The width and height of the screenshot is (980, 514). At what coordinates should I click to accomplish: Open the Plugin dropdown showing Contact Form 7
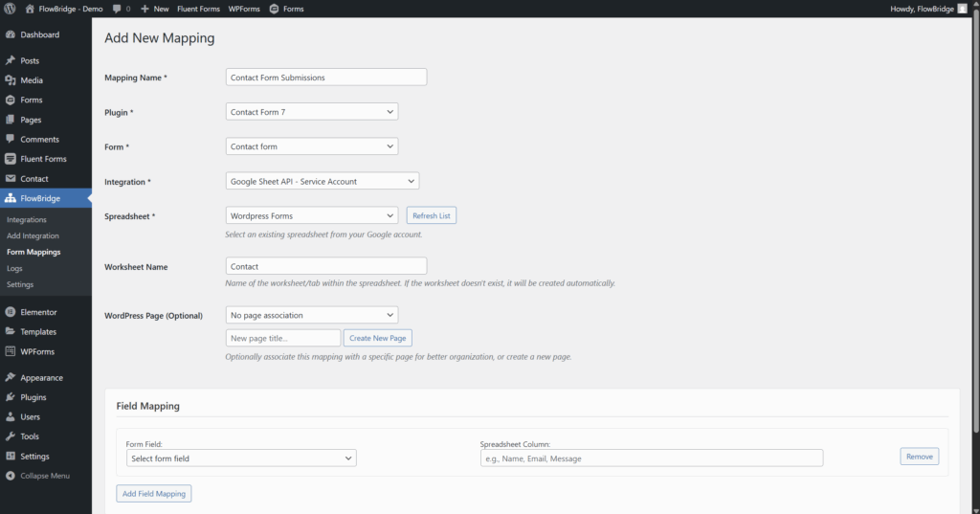click(312, 112)
